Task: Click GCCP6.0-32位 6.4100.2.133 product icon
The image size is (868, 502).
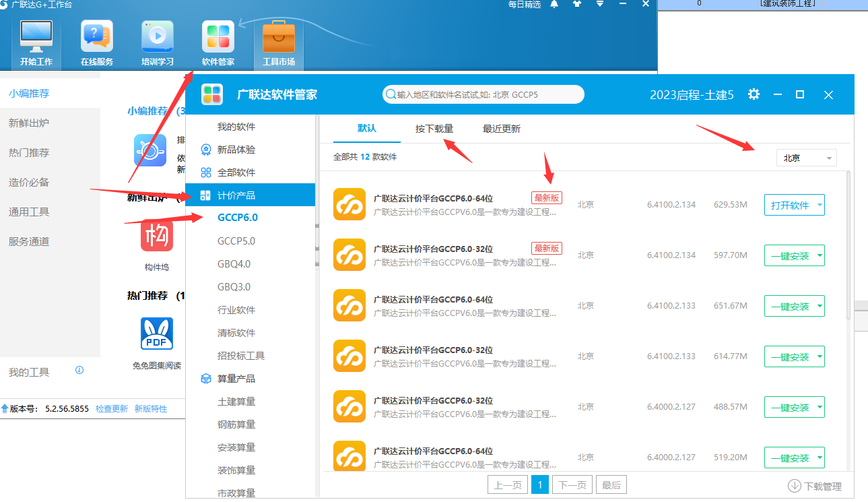Action: (349, 356)
